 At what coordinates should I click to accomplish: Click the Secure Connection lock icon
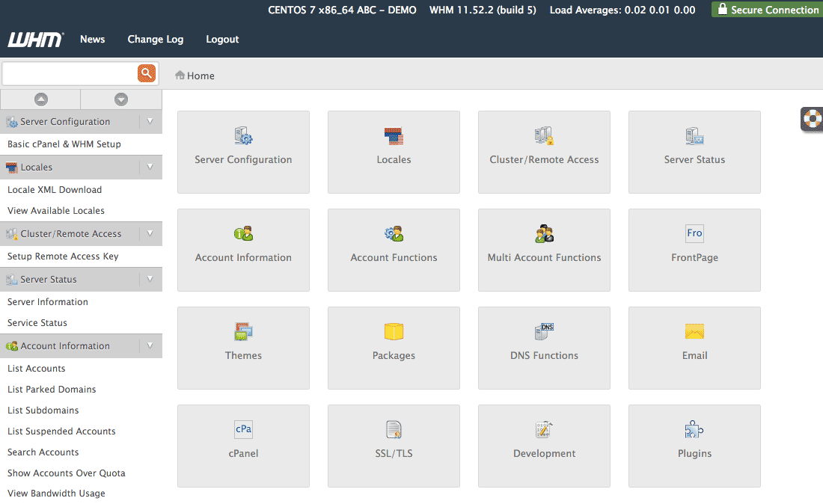(723, 9)
